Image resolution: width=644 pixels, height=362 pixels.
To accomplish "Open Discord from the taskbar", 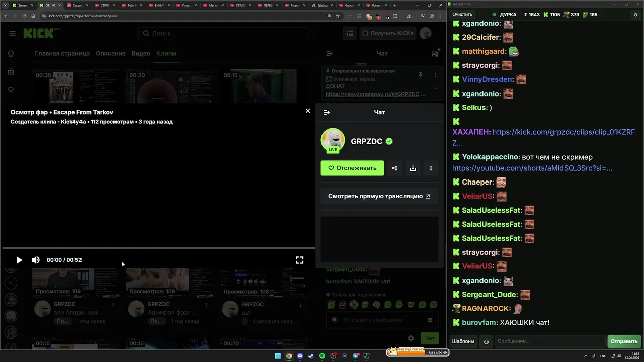I will pyautogui.click(x=300, y=356).
